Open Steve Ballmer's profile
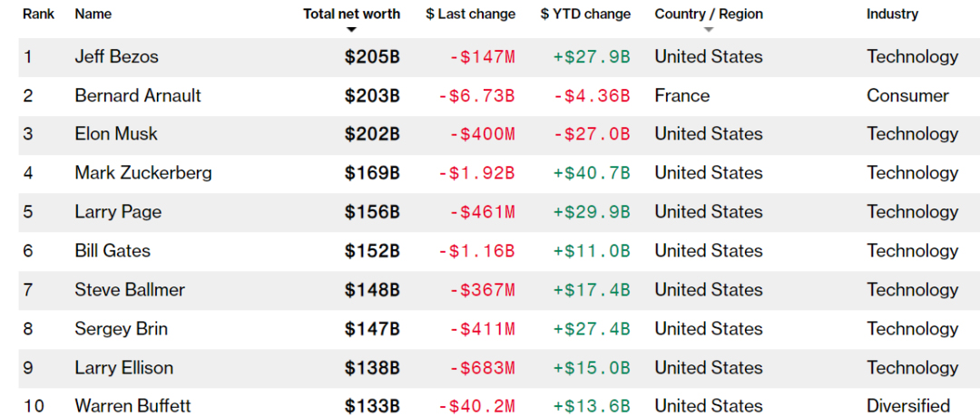980x418 pixels. coord(130,290)
